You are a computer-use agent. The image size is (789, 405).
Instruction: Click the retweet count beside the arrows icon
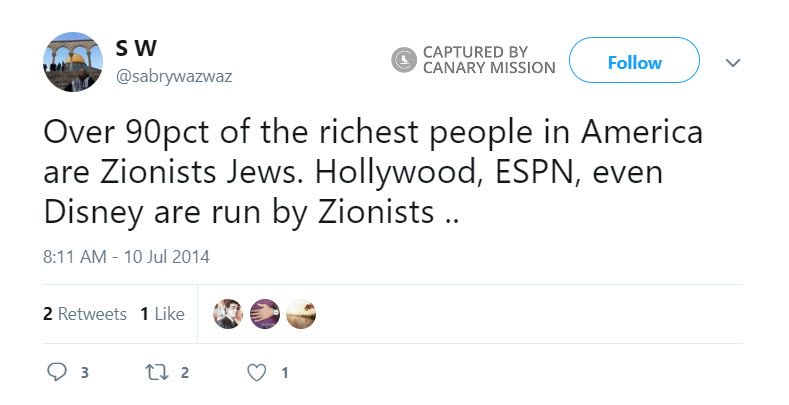point(185,374)
